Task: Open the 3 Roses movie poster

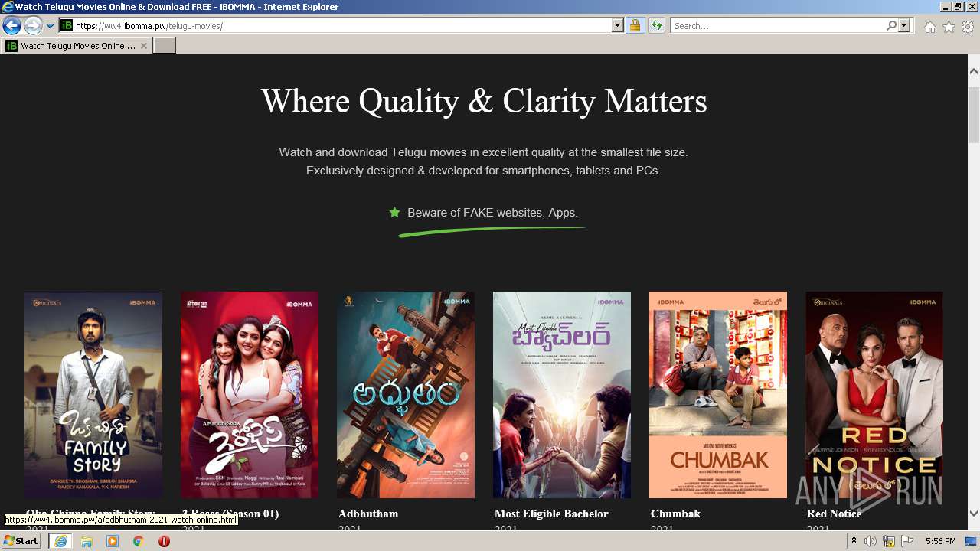Action: click(x=250, y=395)
